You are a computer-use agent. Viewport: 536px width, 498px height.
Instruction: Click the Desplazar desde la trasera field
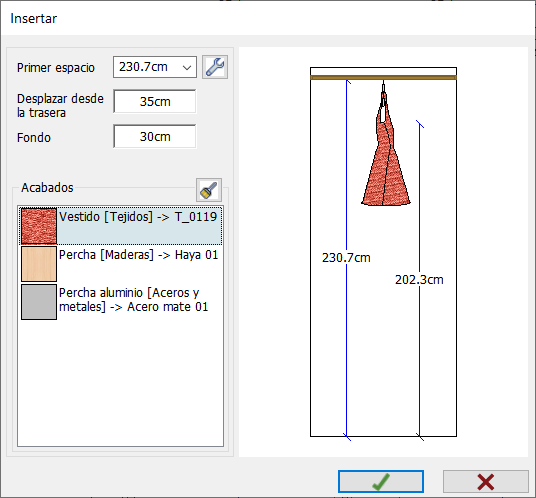155,102
